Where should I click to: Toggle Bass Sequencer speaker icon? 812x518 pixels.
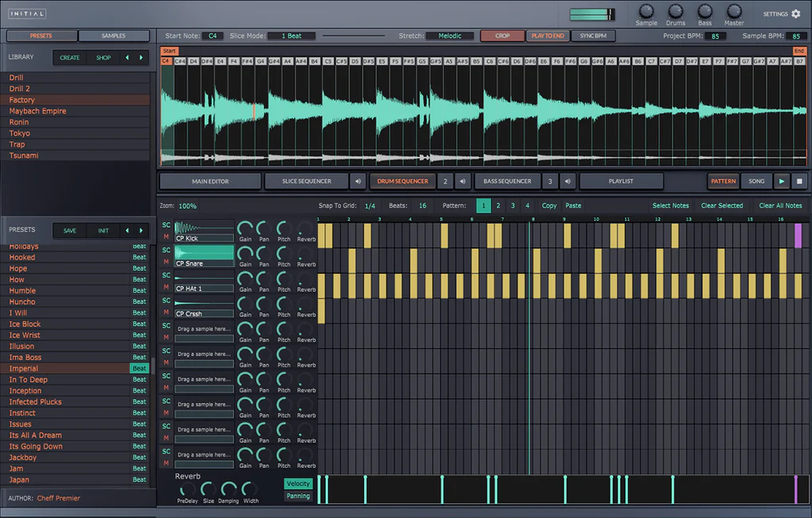(568, 182)
